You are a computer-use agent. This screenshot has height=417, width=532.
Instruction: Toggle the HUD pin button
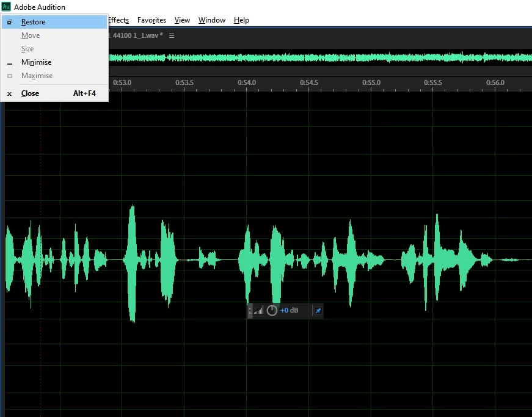[x=318, y=311]
